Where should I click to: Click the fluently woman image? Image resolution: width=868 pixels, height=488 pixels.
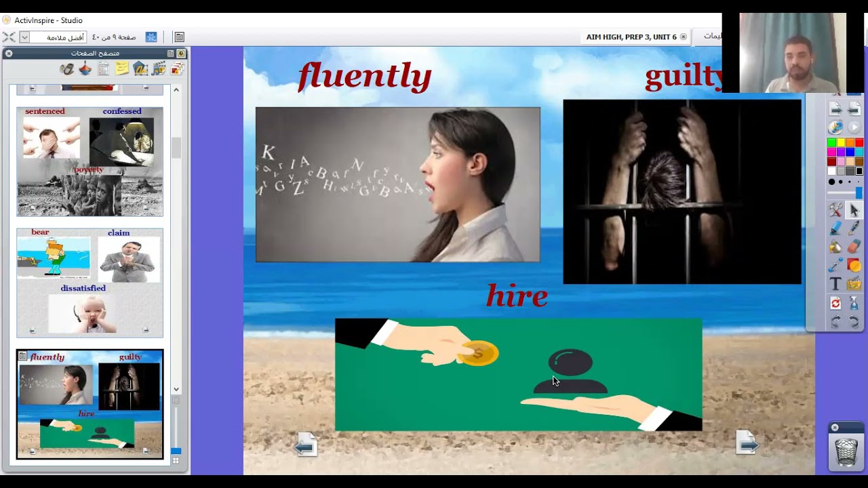[x=397, y=184]
